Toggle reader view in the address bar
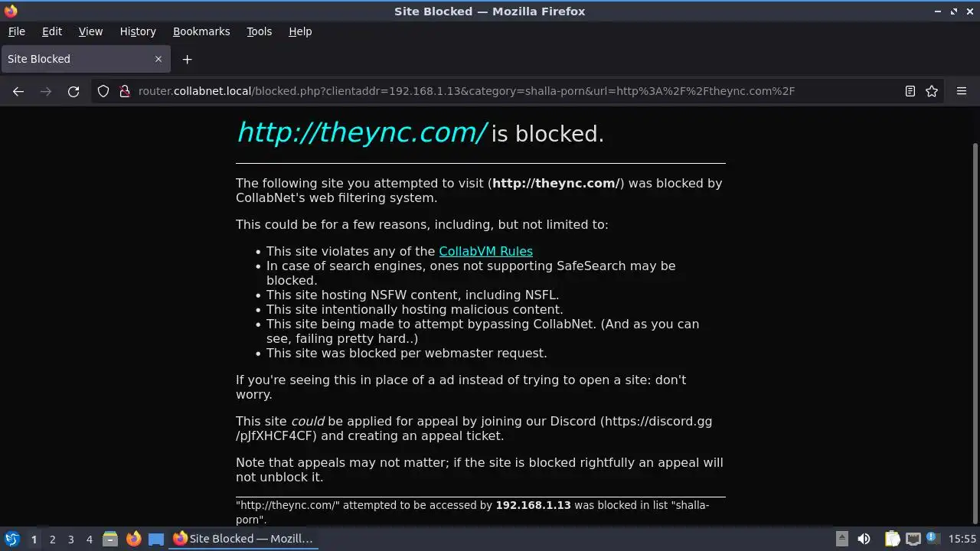980x551 pixels. (x=910, y=91)
